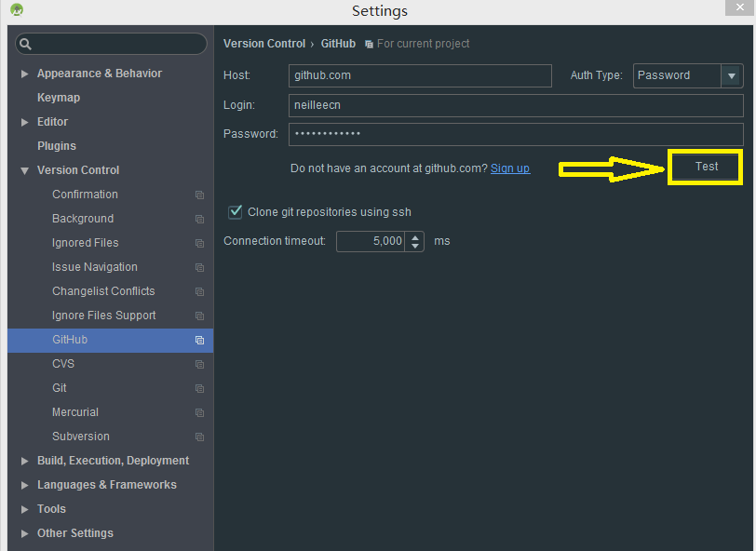Open Confirmation settings page
Viewport: 756px width, 551px height.
pyautogui.click(x=85, y=195)
